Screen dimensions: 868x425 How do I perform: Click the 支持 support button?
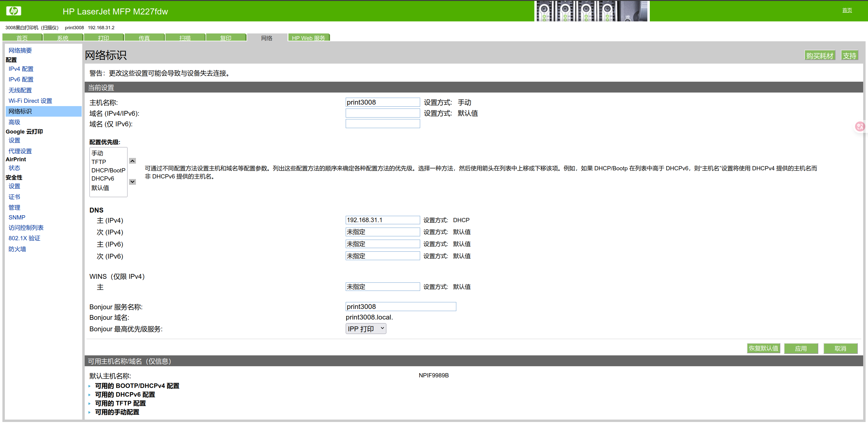(850, 55)
